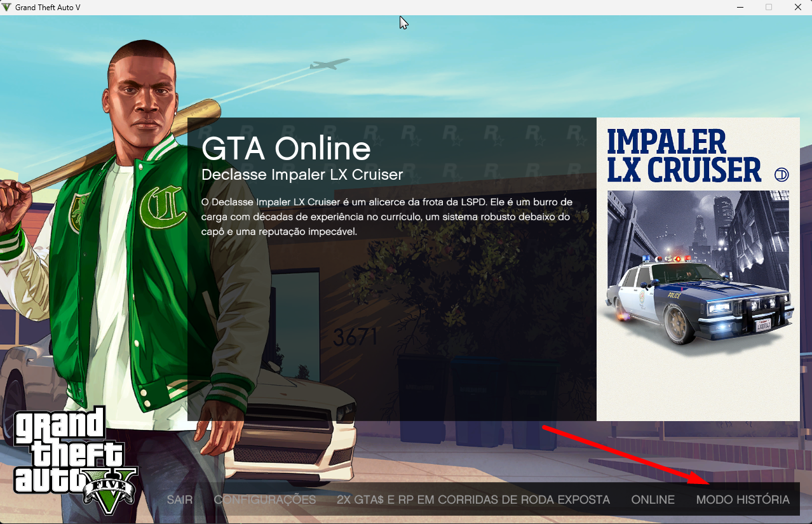Maximize the Grand Theft Auto V window
Viewport: 812px width, 524px height.
pyautogui.click(x=768, y=7)
